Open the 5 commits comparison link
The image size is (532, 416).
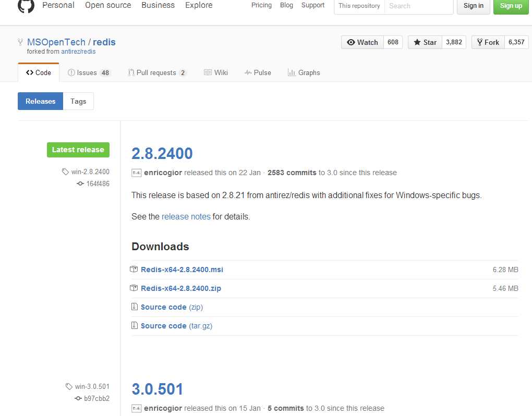click(286, 408)
